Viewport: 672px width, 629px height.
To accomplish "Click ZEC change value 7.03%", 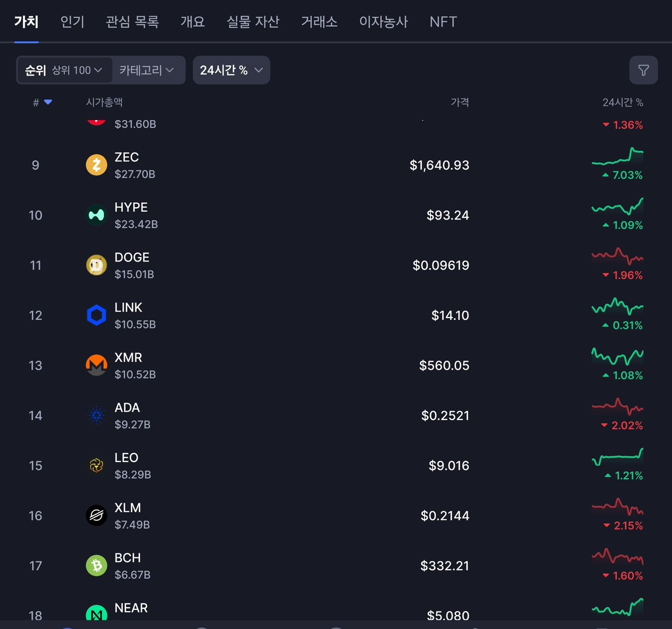I will [627, 175].
